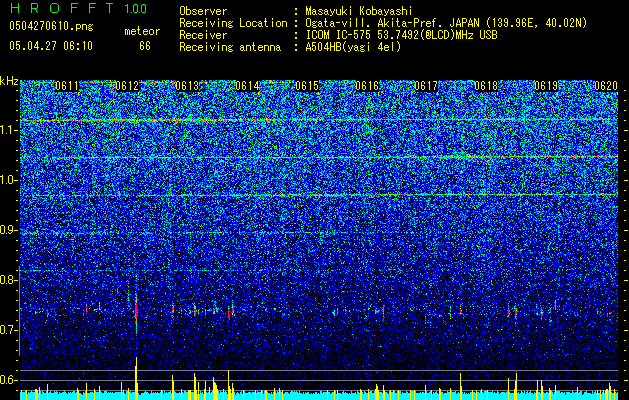Click the date stamp 05.04.27 06:10
Image resolution: width=629 pixels, height=400 pixels.
(x=51, y=46)
